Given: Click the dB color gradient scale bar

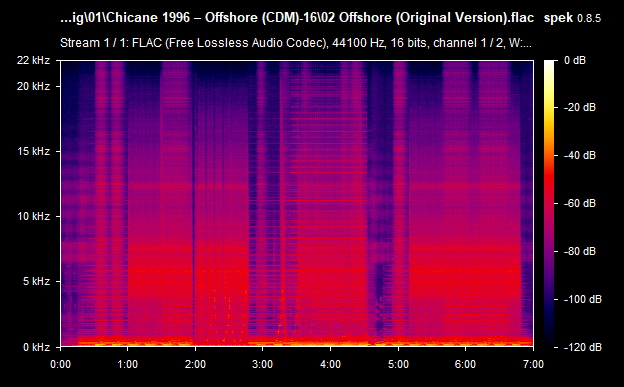Looking at the screenshot, I should tap(549, 203).
